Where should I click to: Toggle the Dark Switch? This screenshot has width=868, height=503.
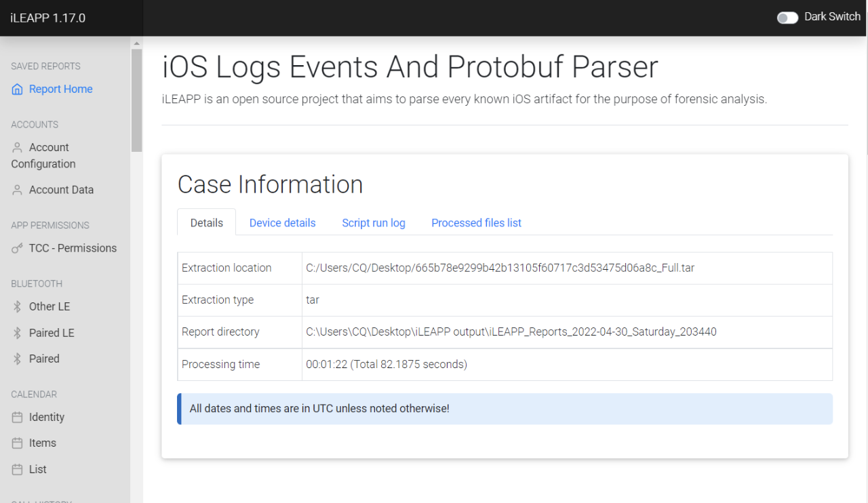(x=787, y=18)
